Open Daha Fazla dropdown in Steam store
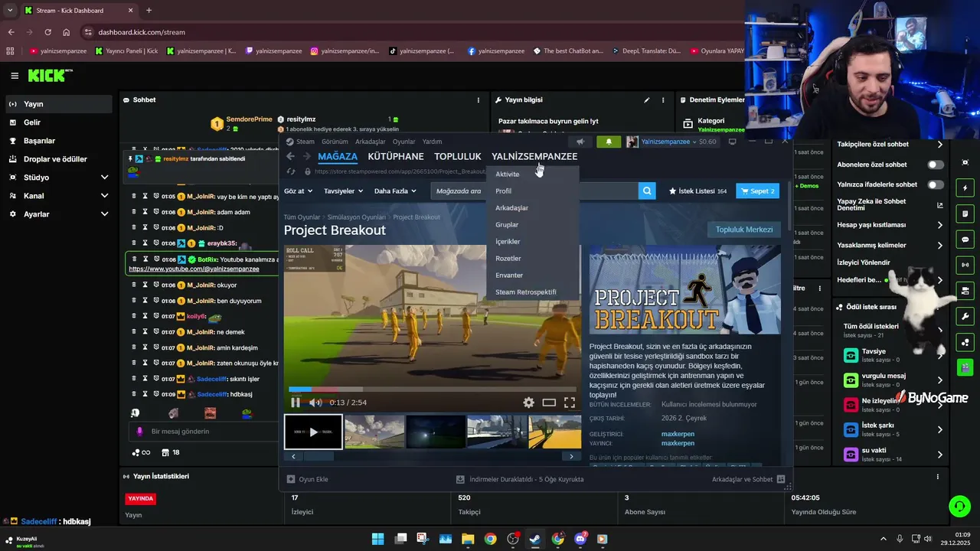980x551 pixels. [x=395, y=191]
